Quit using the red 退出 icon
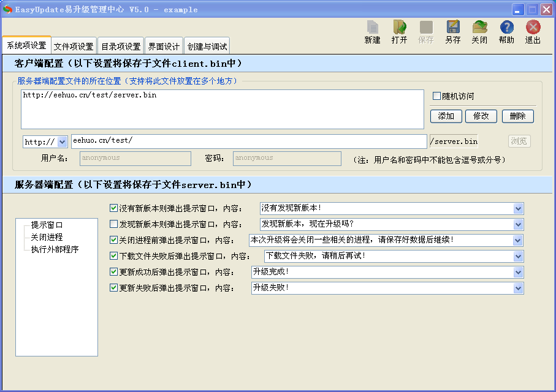556x392 pixels. pyautogui.click(x=533, y=32)
